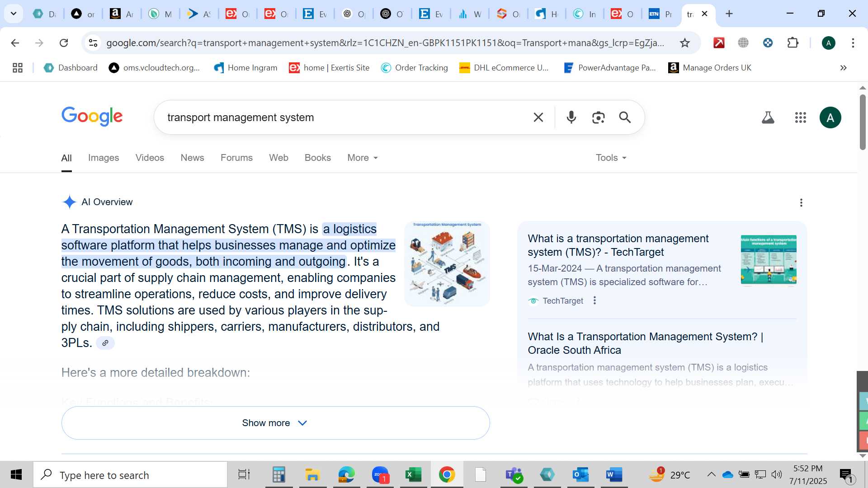Click the search query input field
Viewport: 868px width, 488px height.
tap(344, 117)
